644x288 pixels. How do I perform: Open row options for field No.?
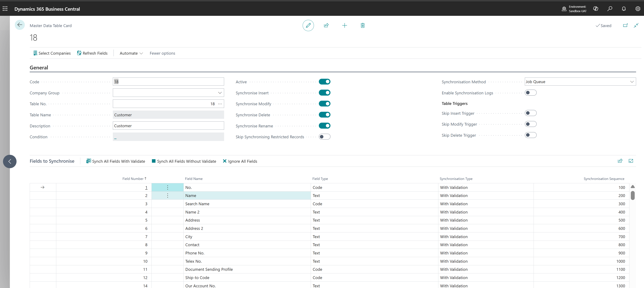point(168,187)
